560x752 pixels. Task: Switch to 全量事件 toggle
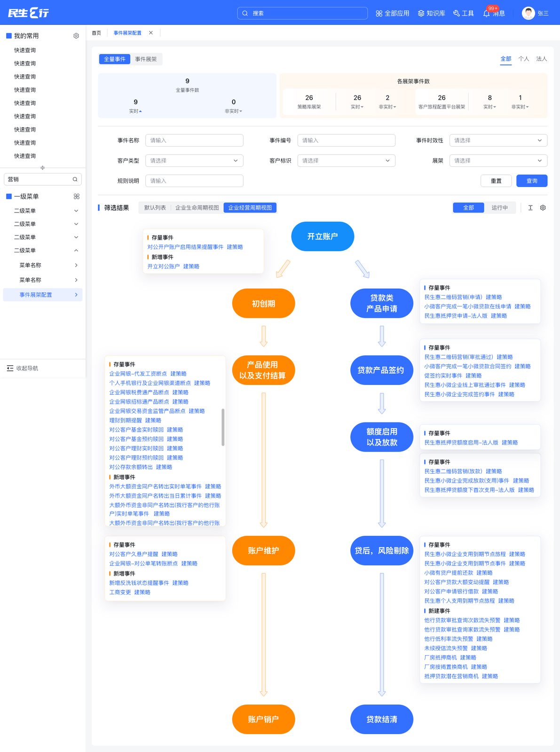pos(115,59)
